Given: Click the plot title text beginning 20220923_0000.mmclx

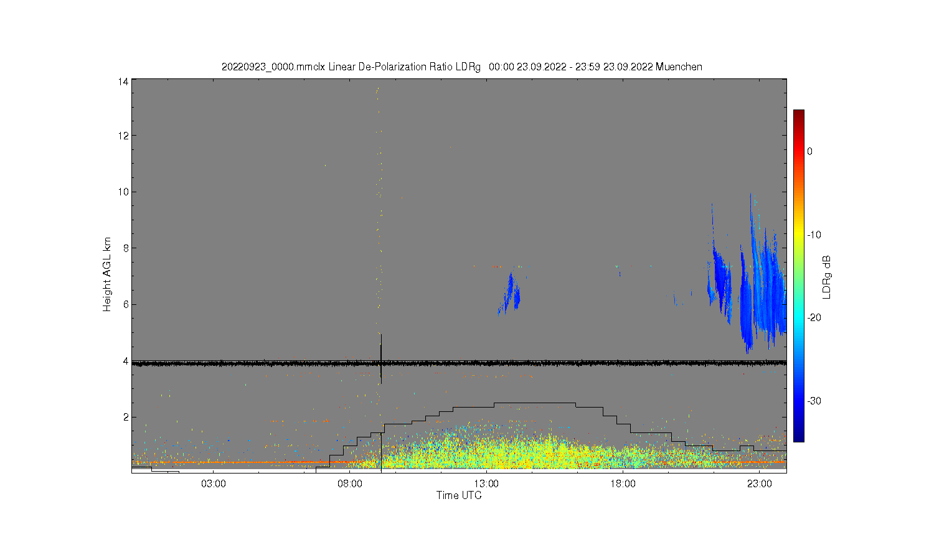Looking at the screenshot, I should click(462, 67).
